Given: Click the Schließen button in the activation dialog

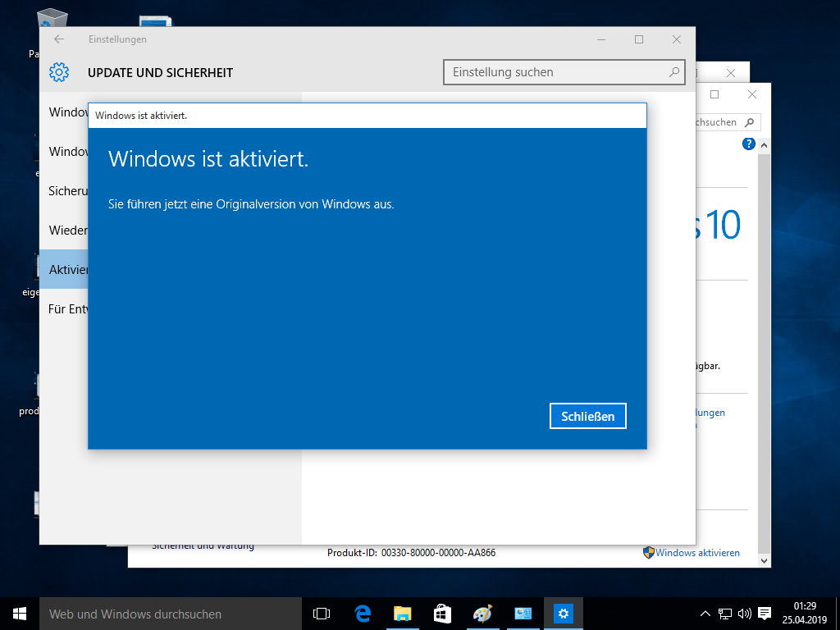Looking at the screenshot, I should tap(587, 416).
